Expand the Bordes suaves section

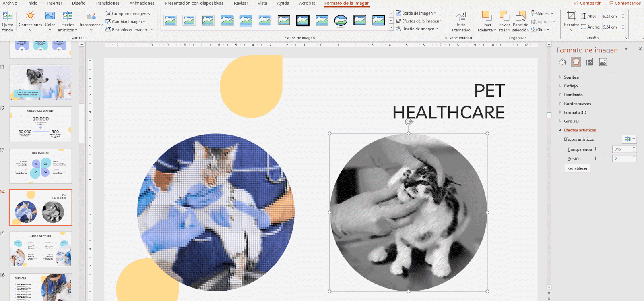click(577, 104)
